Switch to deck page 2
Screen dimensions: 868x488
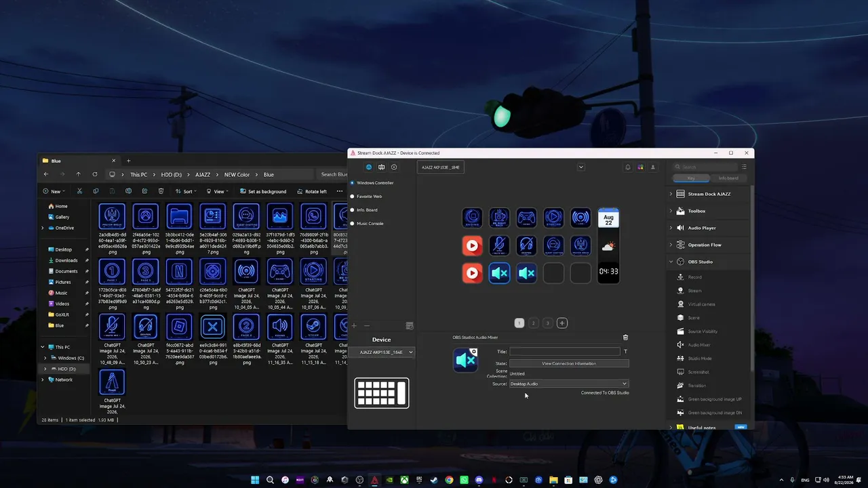pos(533,323)
